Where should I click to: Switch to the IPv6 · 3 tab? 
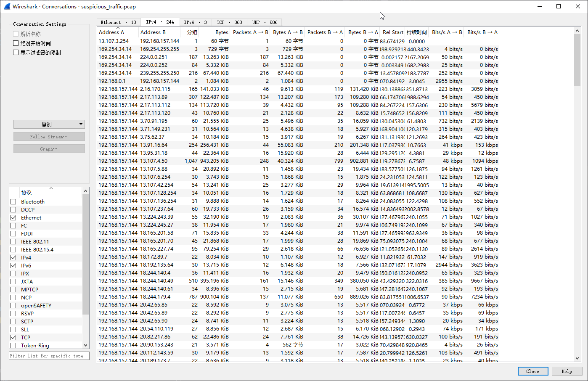[x=195, y=22]
